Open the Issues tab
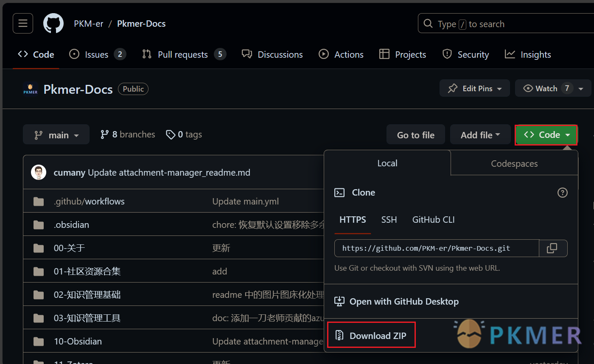The width and height of the screenshot is (594, 364). coord(98,54)
